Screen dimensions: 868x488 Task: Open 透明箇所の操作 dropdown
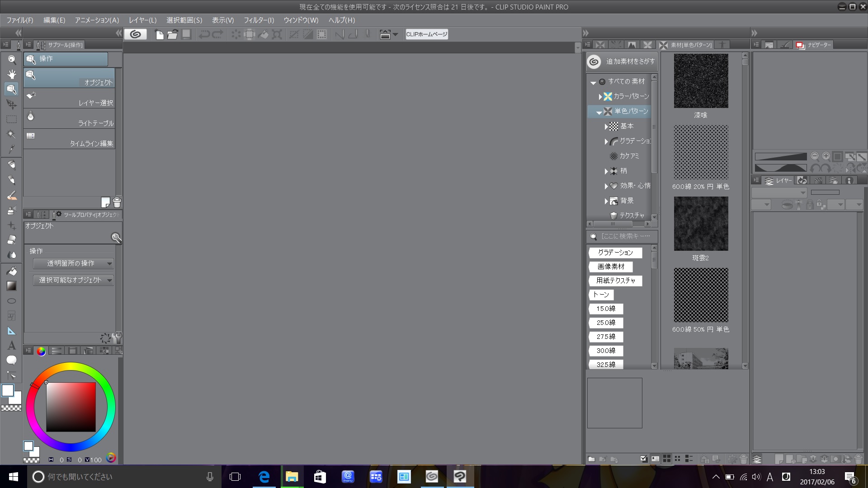[x=73, y=263]
